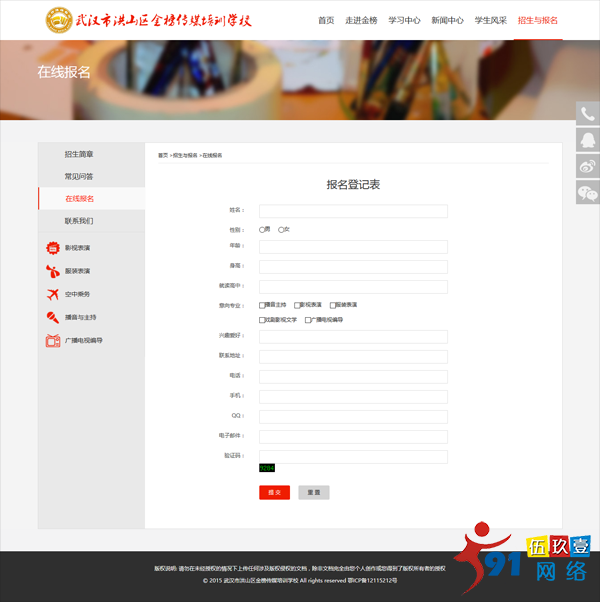This screenshot has width=600, height=602.
Task: Click the phone contact floating icon
Action: pos(588,114)
